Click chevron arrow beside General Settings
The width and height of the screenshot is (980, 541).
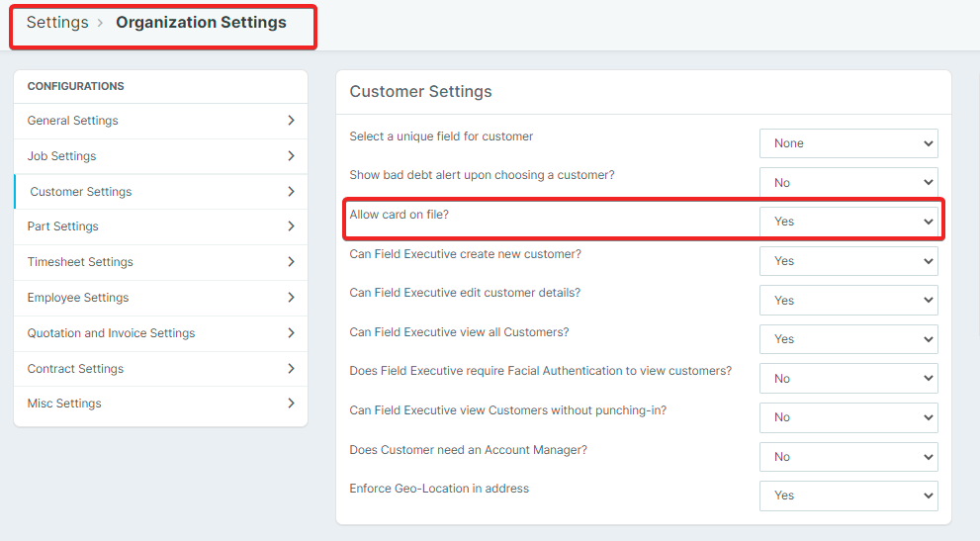coord(291,121)
